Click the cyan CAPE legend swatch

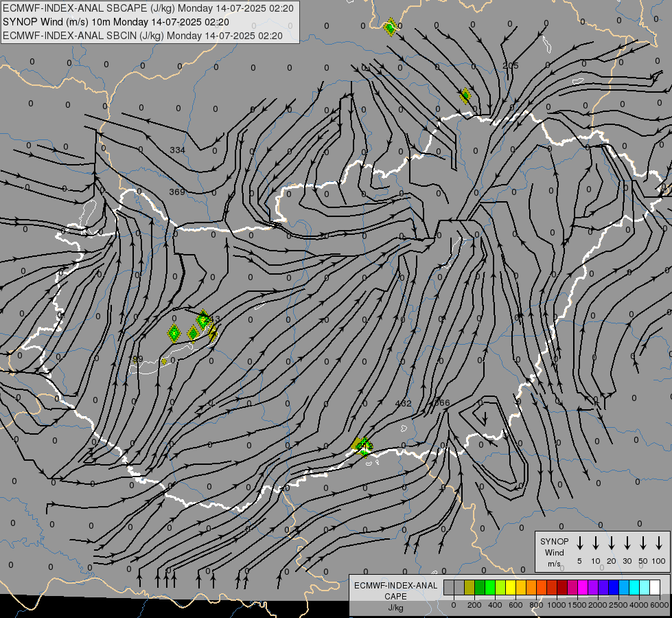coord(634,588)
